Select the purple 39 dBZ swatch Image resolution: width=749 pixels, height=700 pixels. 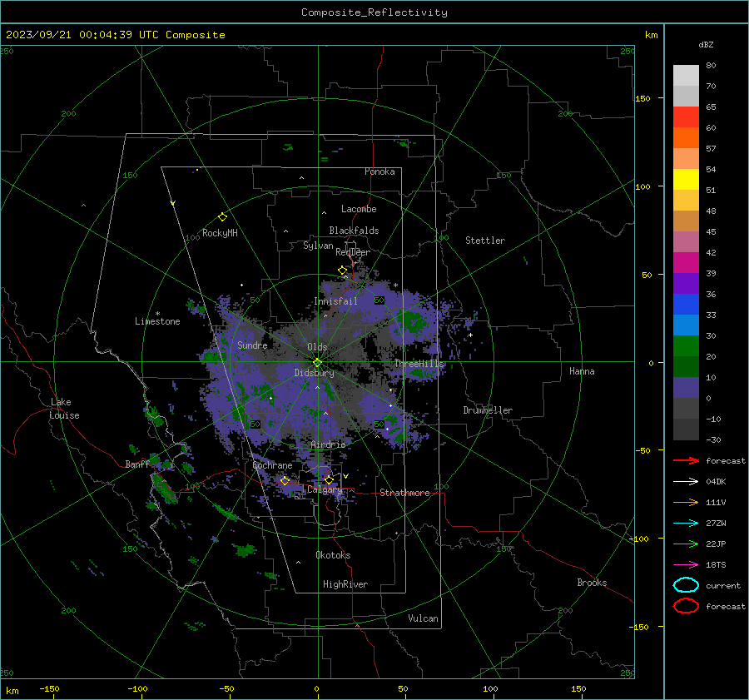[686, 283]
